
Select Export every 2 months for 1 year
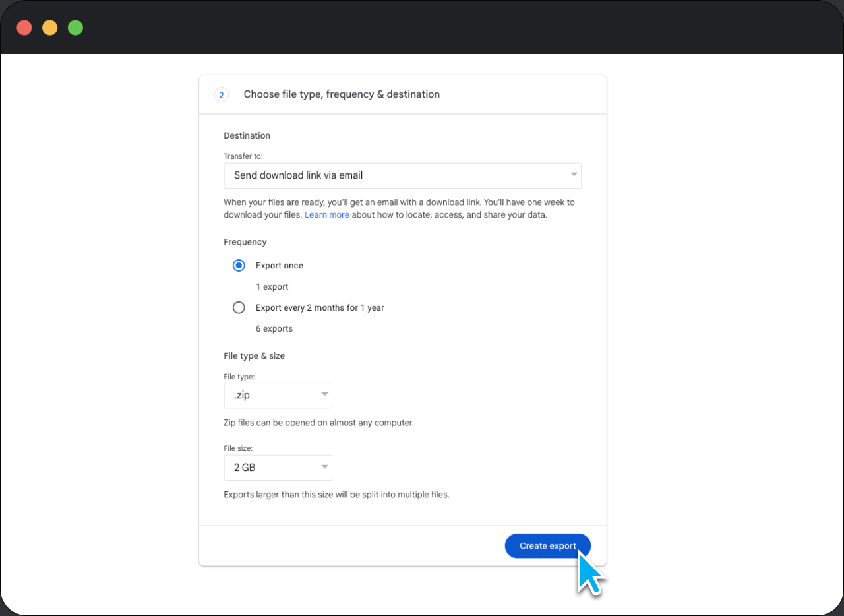tap(239, 307)
